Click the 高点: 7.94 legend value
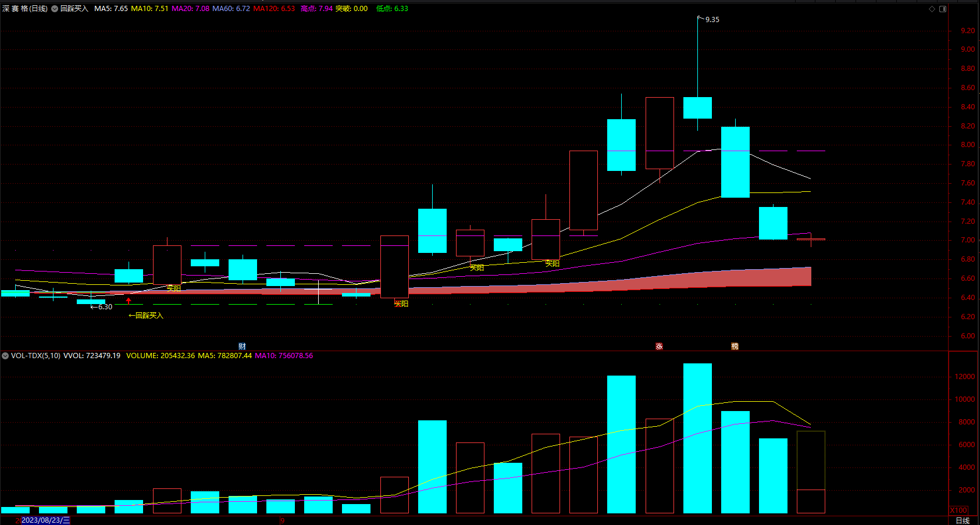This screenshot has width=980, height=525. pyautogui.click(x=316, y=9)
